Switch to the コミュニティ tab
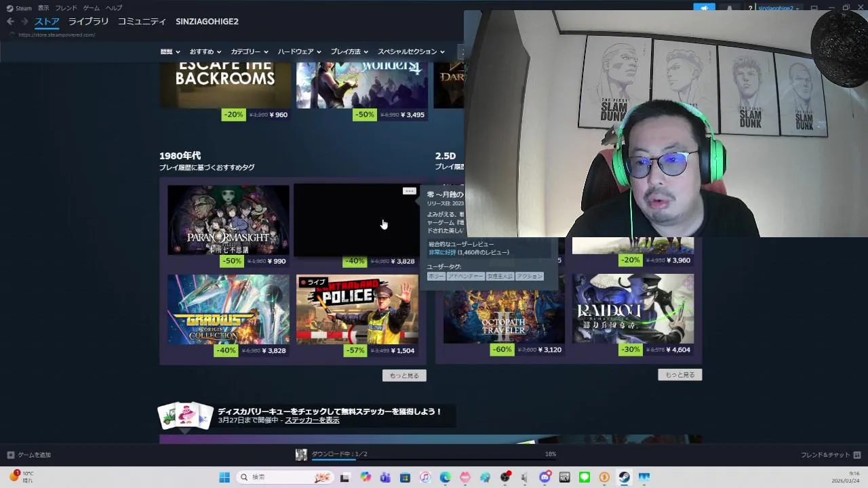The height and width of the screenshot is (488, 868). click(142, 22)
